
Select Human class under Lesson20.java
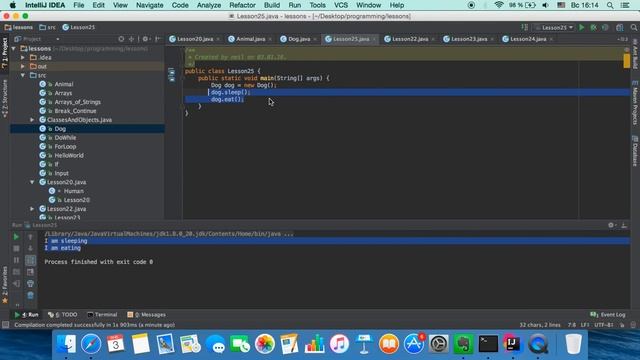coord(73,191)
